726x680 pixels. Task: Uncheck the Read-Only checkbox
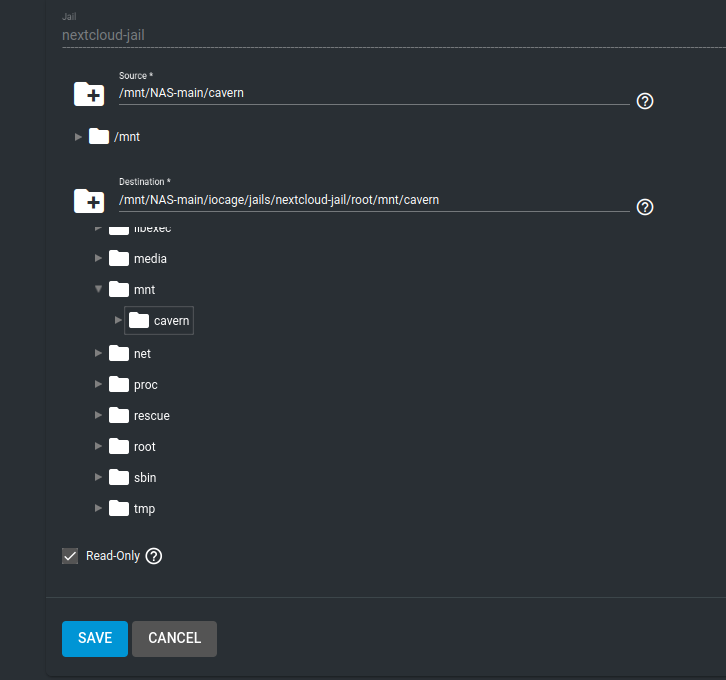point(70,556)
